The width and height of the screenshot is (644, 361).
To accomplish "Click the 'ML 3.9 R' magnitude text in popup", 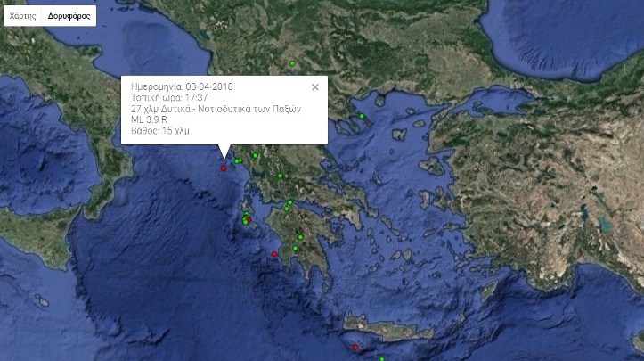I will click(149, 119).
